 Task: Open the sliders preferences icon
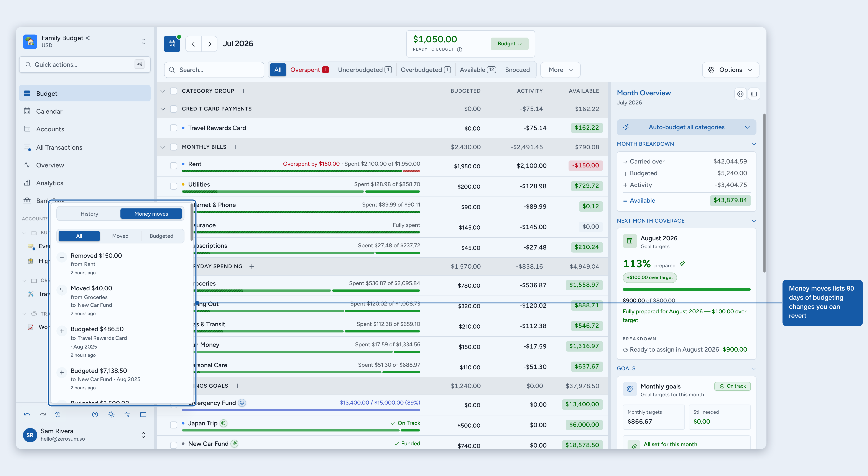coord(127,415)
